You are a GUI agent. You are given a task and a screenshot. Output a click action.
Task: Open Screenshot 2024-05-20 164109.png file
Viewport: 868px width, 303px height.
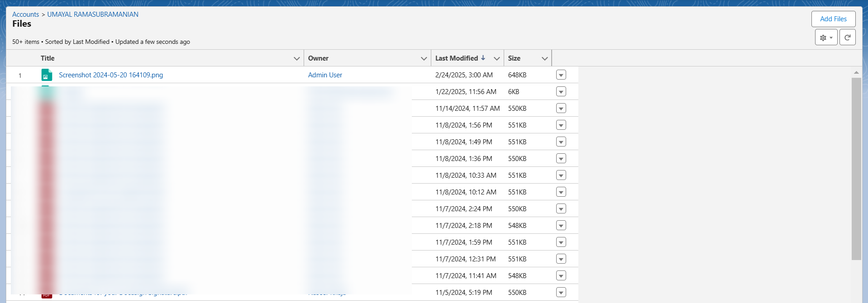(111, 75)
